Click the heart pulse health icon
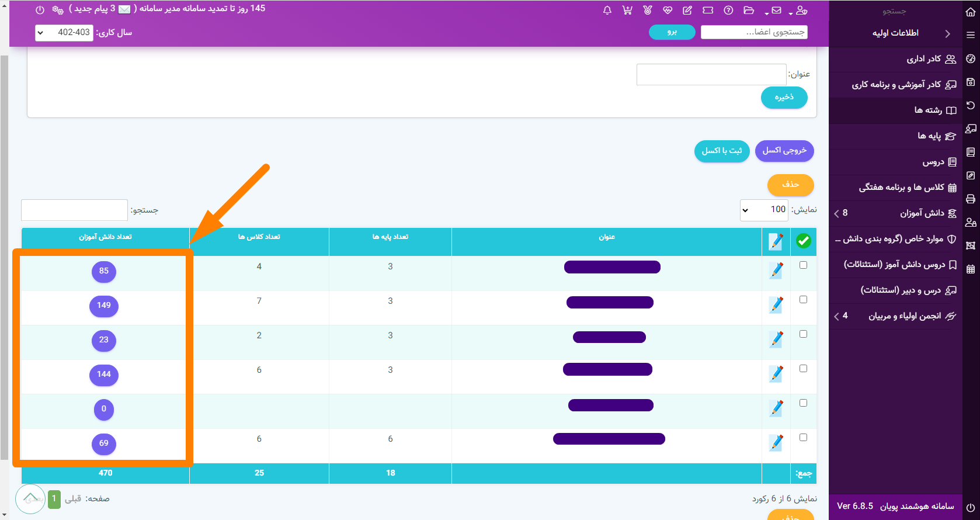 [x=668, y=11]
